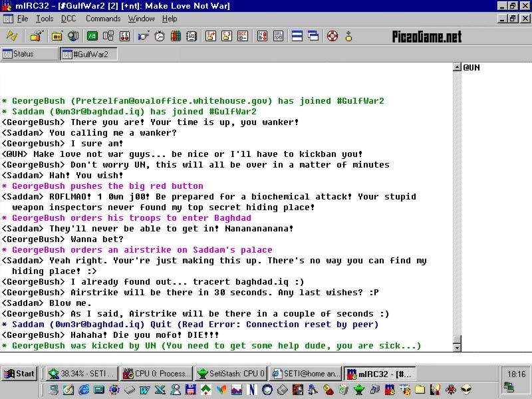This screenshot has height=399, width=532.
Task: Open the Timer clock icon
Action: (160, 36)
